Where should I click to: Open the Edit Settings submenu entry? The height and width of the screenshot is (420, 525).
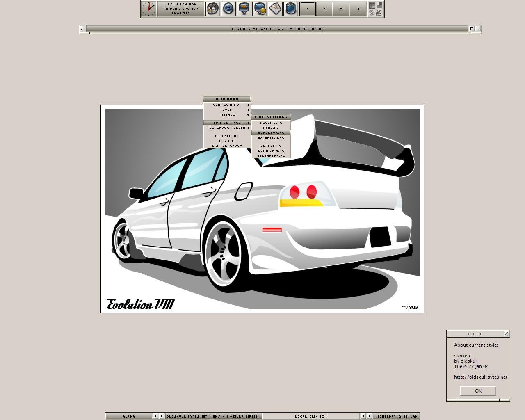point(227,123)
